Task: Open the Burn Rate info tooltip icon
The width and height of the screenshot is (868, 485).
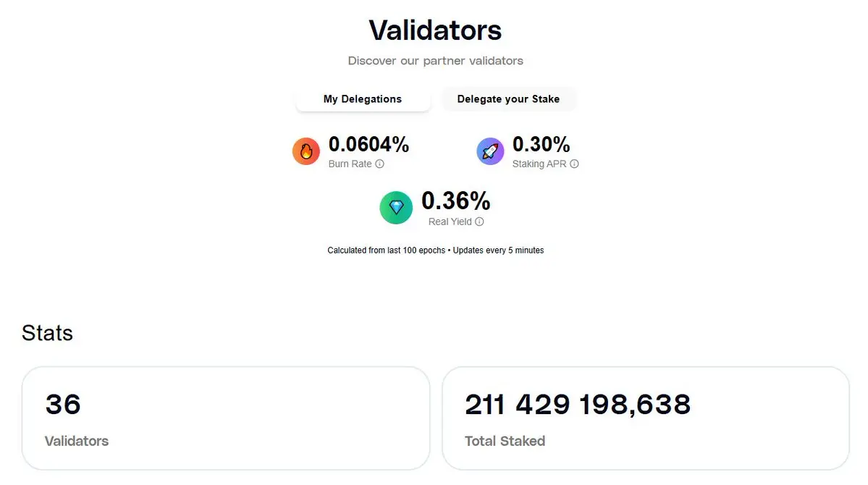Action: (x=380, y=164)
